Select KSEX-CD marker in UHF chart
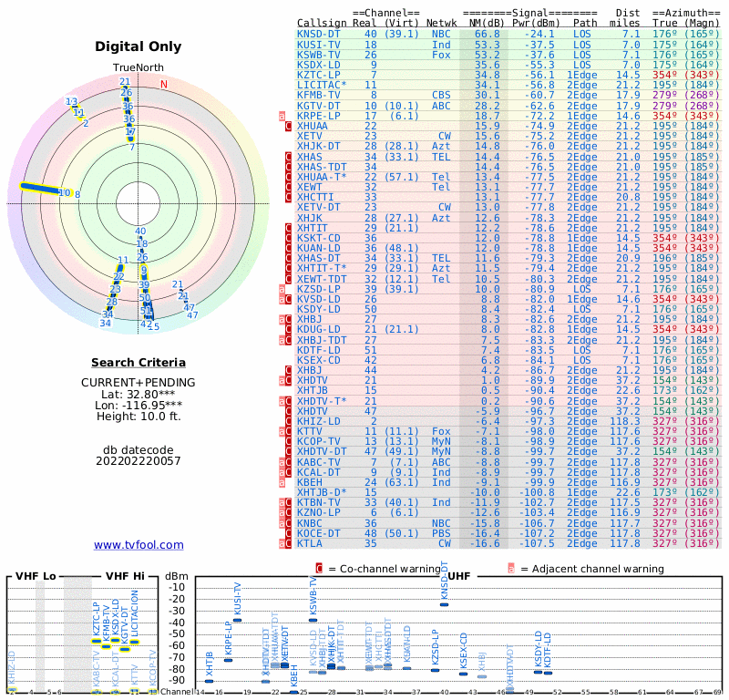Screen dimensions: 729x700 [463, 674]
